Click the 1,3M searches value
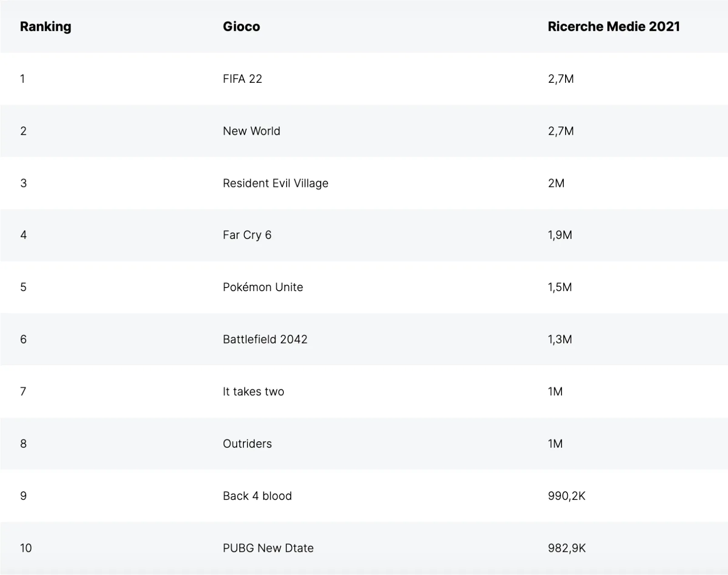Screen dimensions: 728x575 [x=560, y=340]
